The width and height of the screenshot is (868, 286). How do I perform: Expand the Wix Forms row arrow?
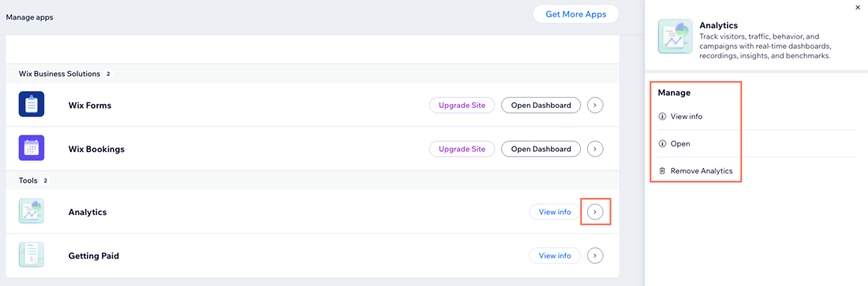(595, 105)
